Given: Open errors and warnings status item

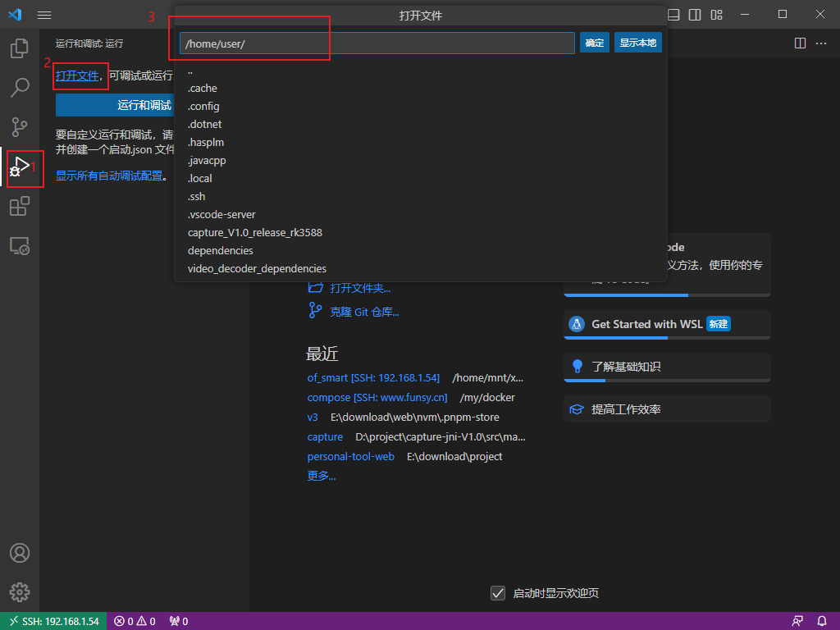Looking at the screenshot, I should coord(135,621).
